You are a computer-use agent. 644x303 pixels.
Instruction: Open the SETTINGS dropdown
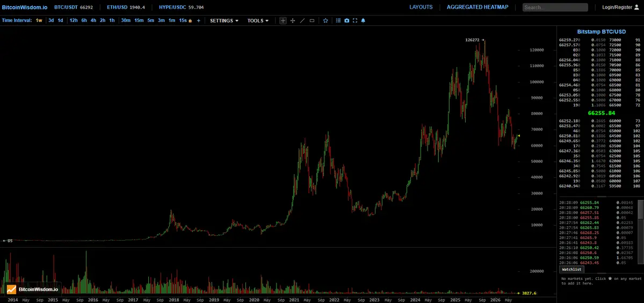click(225, 20)
